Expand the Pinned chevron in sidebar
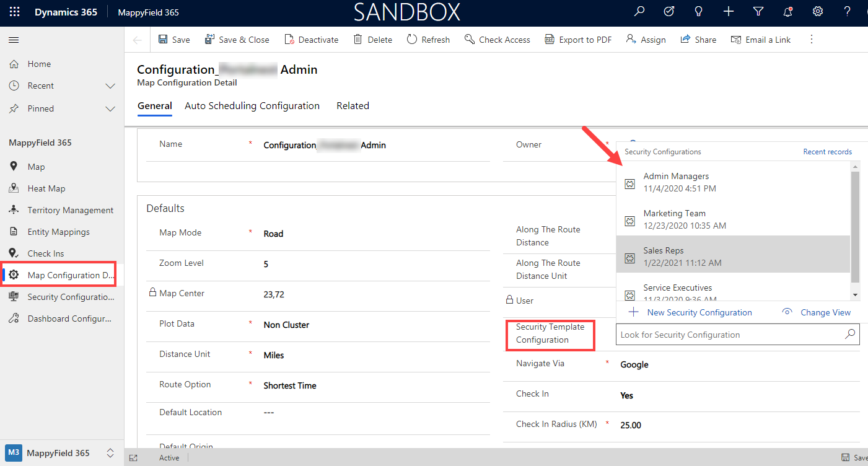The image size is (868, 466). [x=110, y=108]
